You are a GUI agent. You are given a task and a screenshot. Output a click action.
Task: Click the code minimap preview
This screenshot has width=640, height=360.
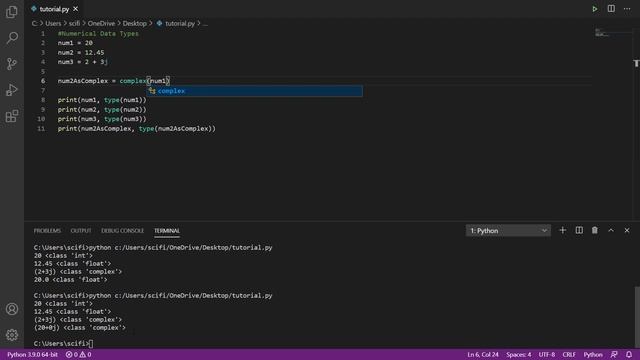coord(602,33)
